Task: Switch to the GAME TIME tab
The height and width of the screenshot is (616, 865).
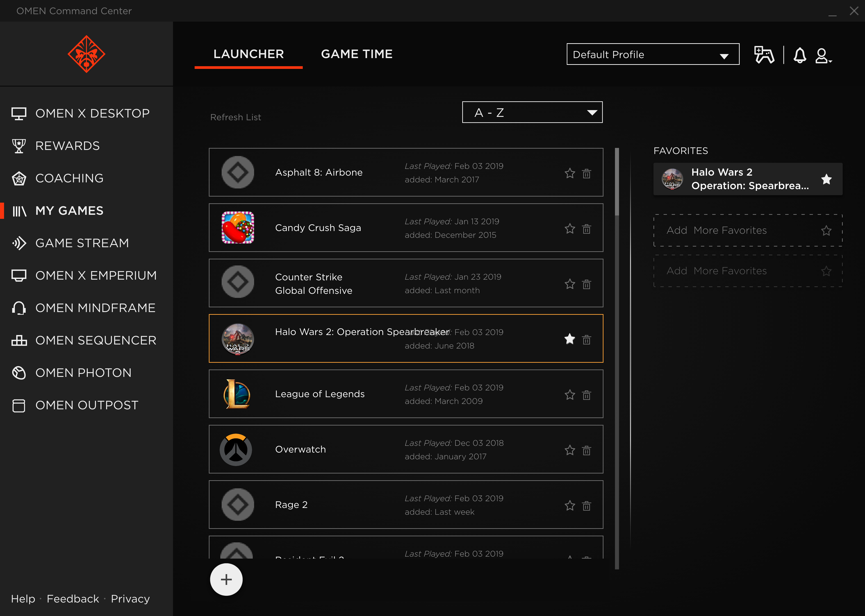Action: (357, 54)
